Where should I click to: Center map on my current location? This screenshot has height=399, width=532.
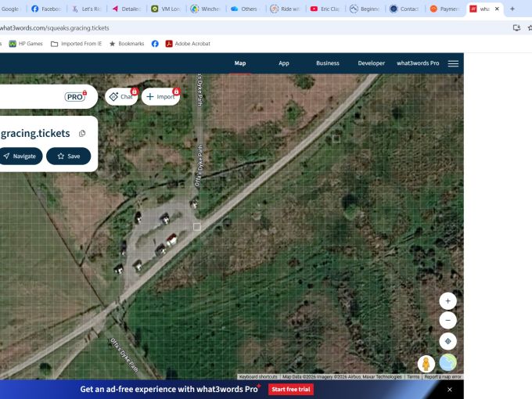point(448,341)
